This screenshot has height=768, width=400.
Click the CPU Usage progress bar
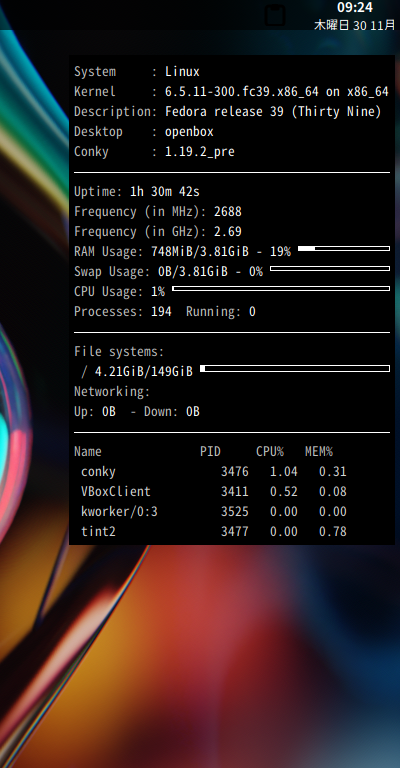coord(281,288)
